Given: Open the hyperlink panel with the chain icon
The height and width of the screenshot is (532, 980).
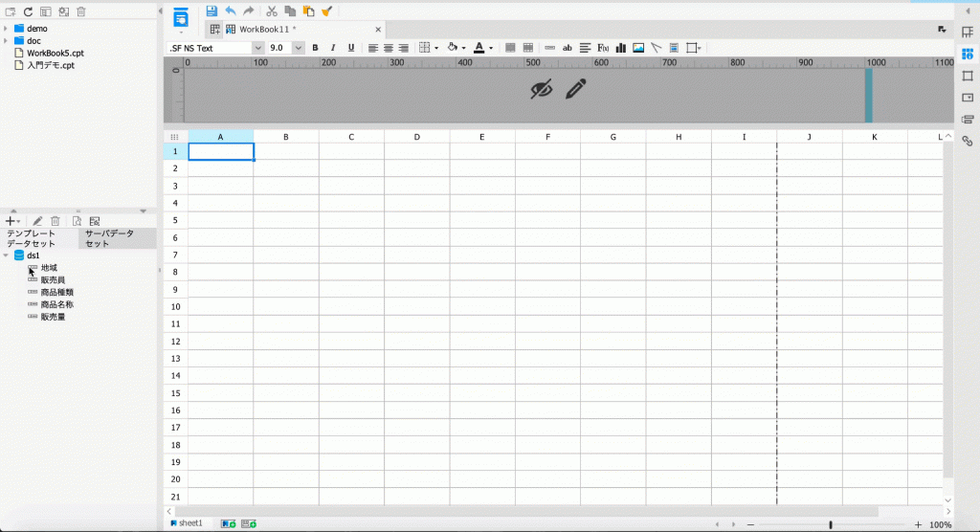Looking at the screenshot, I should tap(968, 142).
